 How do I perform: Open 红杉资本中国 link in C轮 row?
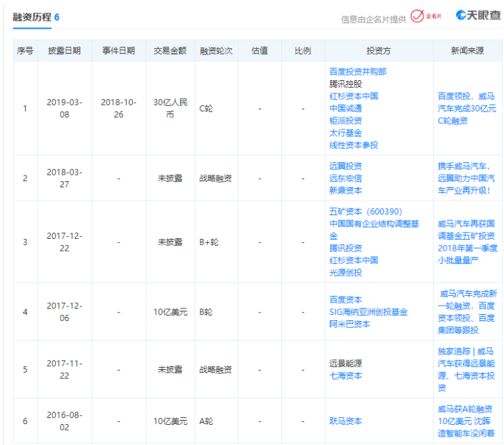354,96
